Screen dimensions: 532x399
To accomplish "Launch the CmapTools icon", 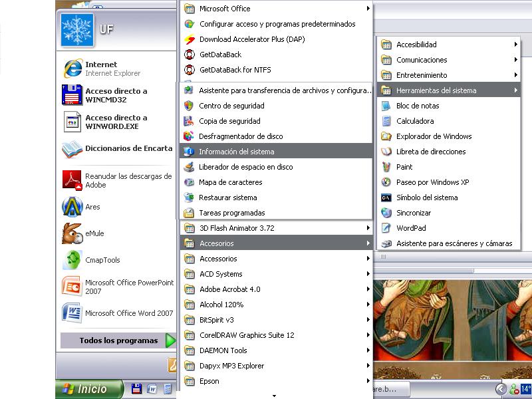I will click(x=72, y=260).
